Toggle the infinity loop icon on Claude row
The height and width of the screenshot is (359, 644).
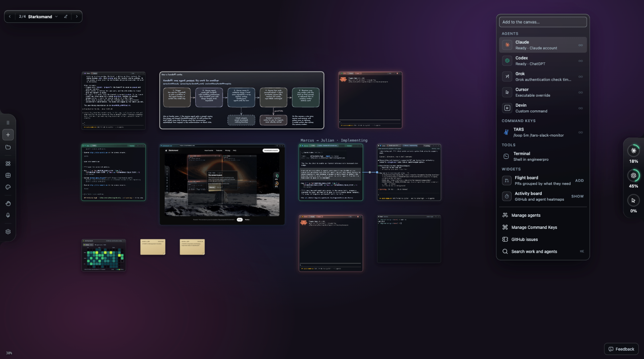580,45
